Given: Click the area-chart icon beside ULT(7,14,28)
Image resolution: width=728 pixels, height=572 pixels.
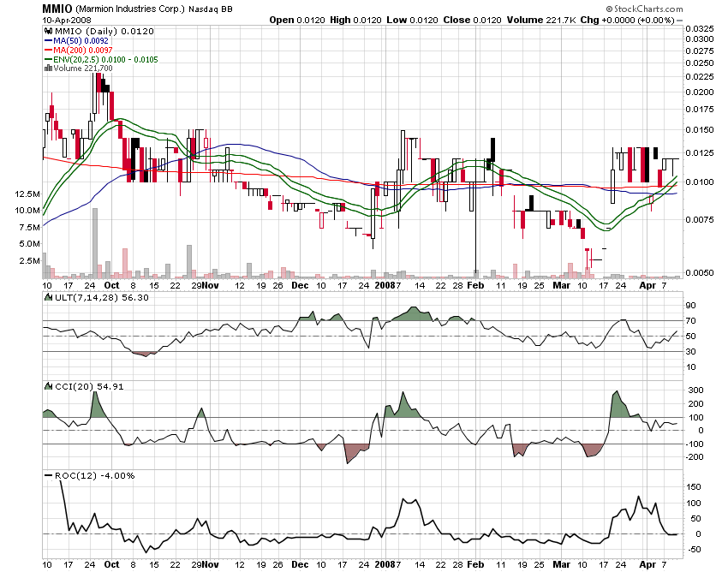Looking at the screenshot, I should click(48, 297).
